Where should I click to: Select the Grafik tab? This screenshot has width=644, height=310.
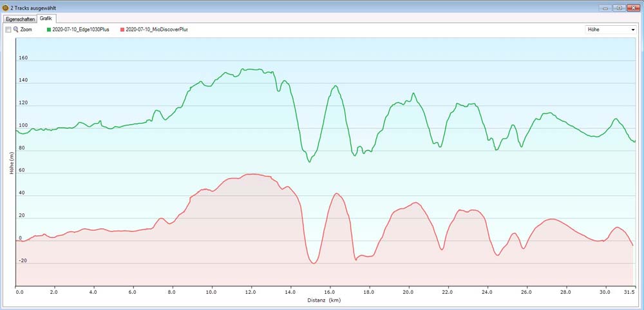[46, 19]
